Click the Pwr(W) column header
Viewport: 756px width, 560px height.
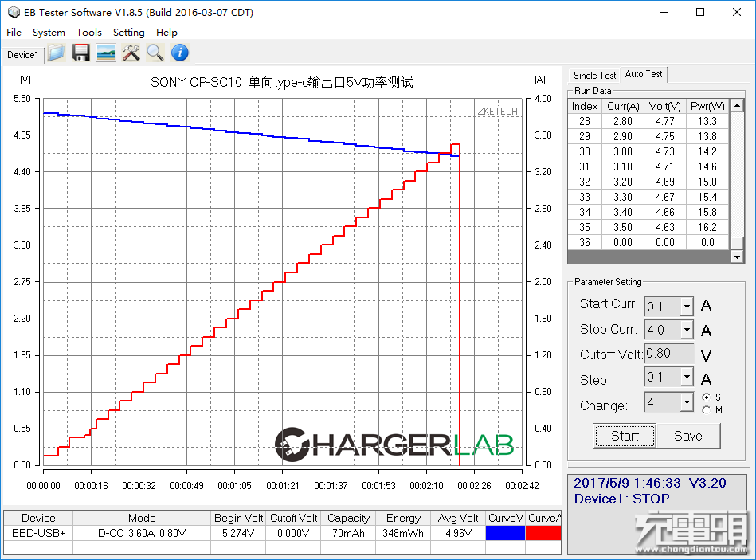(x=707, y=106)
